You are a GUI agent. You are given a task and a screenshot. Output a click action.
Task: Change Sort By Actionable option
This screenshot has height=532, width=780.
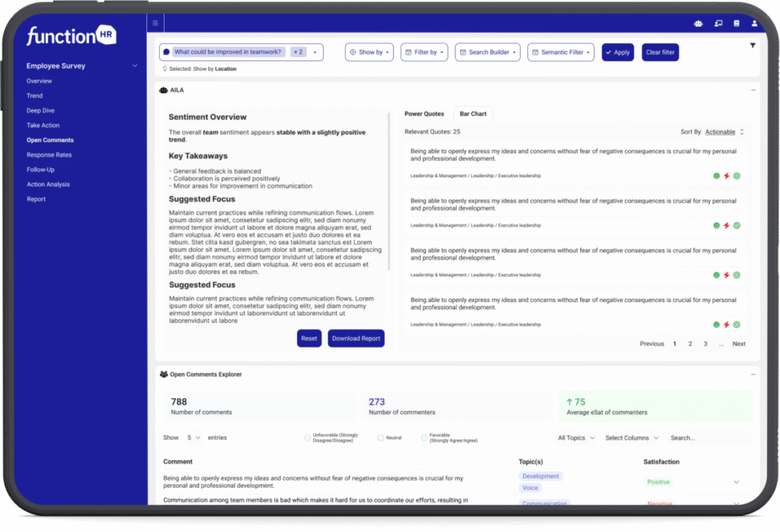tap(725, 132)
